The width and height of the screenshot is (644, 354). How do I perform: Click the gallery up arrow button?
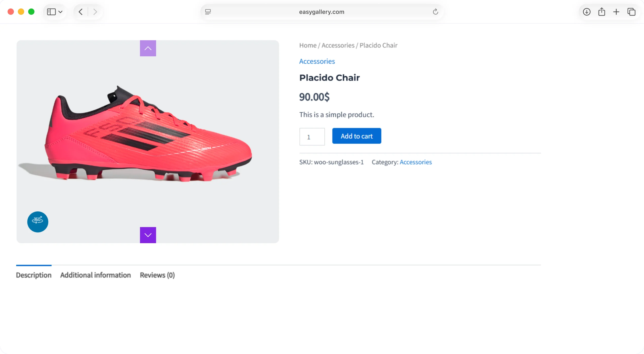[148, 48]
